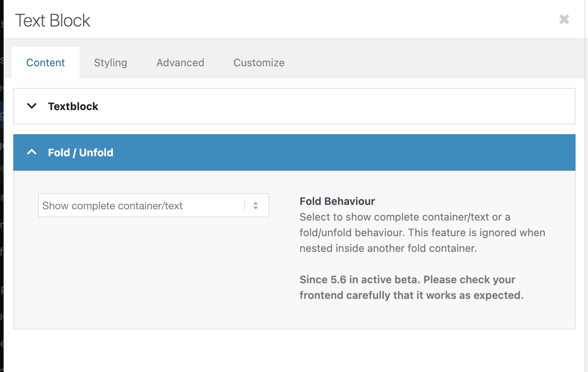Expand the Textblock section chevron

click(x=32, y=106)
